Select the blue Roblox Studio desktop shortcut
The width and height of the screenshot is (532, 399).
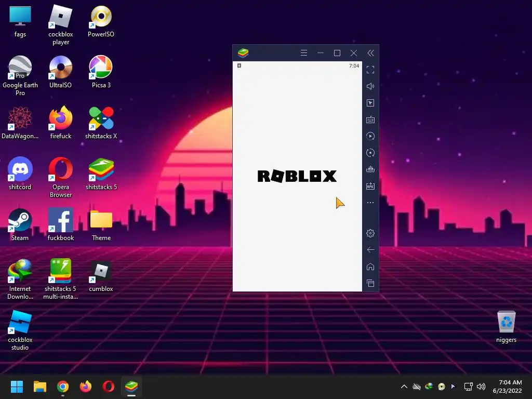click(x=20, y=330)
